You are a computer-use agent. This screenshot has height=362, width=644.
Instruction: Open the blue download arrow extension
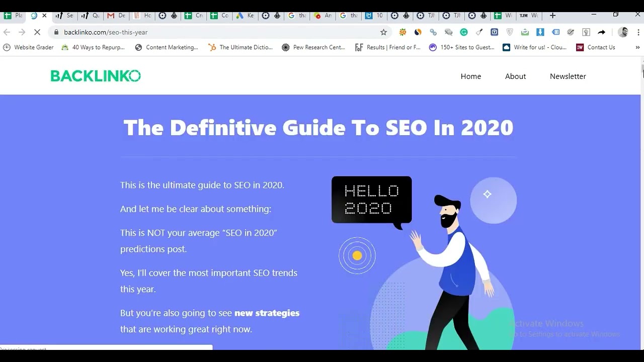(540, 32)
